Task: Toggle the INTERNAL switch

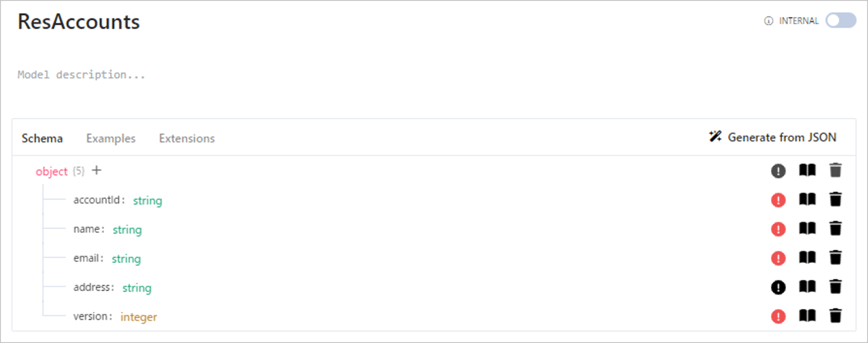Action: (x=840, y=21)
